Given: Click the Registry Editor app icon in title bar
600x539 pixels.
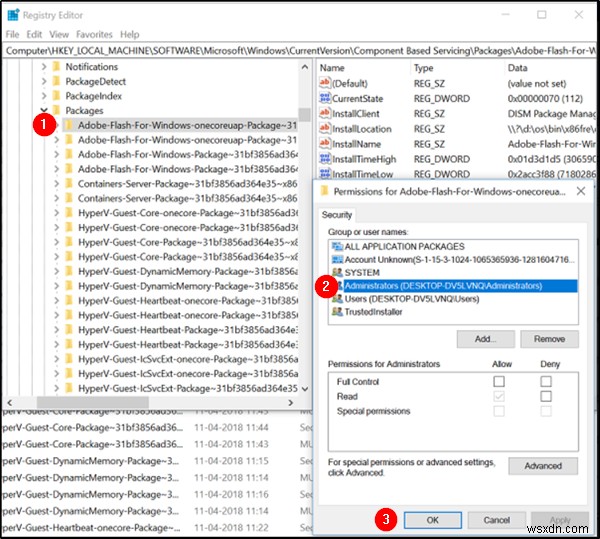Looking at the screenshot, I should tap(13, 15).
